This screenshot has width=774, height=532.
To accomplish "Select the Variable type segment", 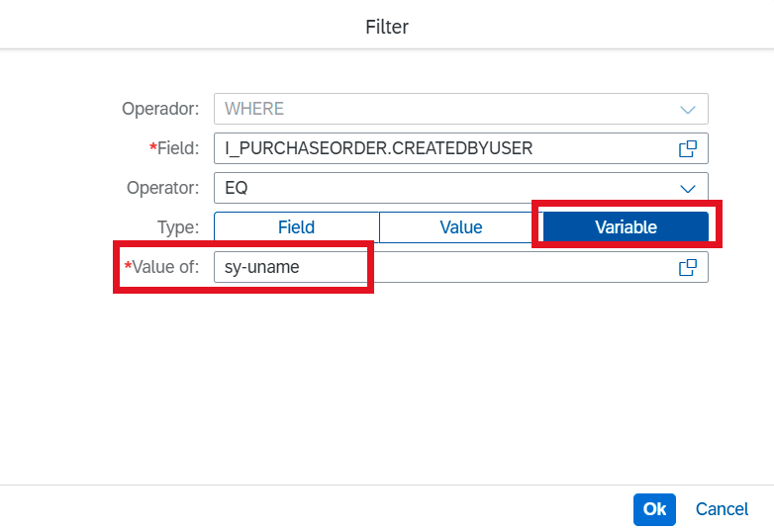I will [626, 227].
